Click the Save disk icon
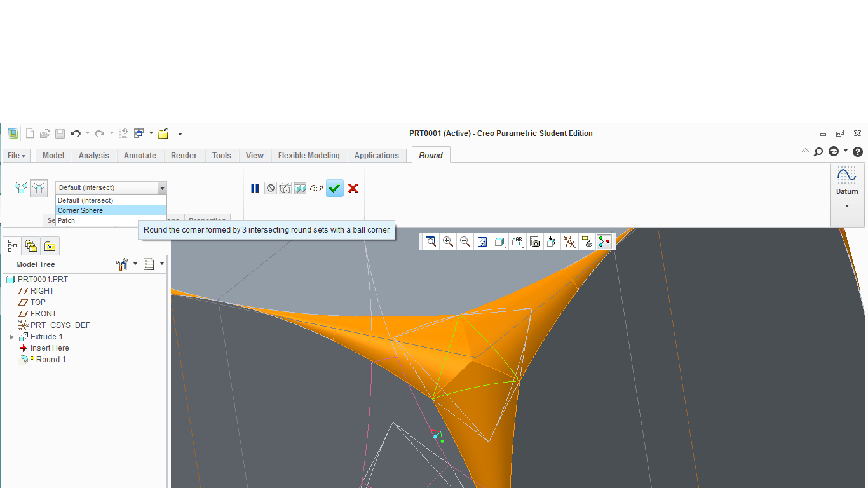868x488 pixels. (60, 133)
